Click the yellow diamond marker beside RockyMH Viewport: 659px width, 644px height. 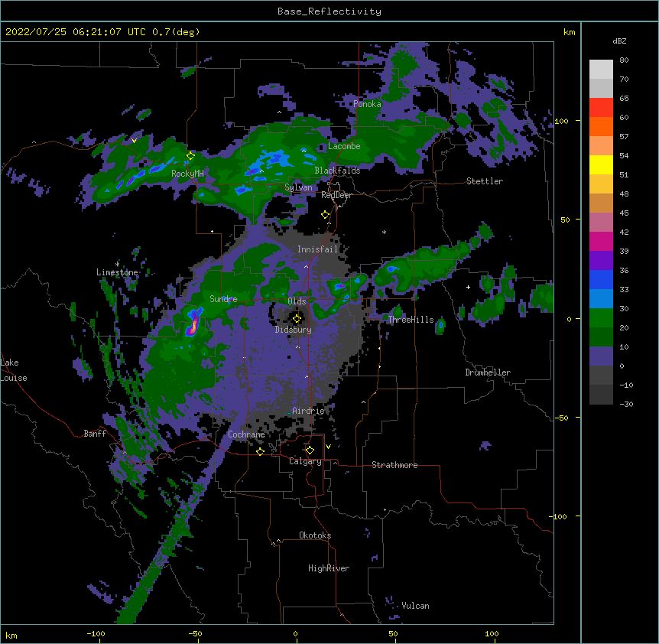(190, 156)
